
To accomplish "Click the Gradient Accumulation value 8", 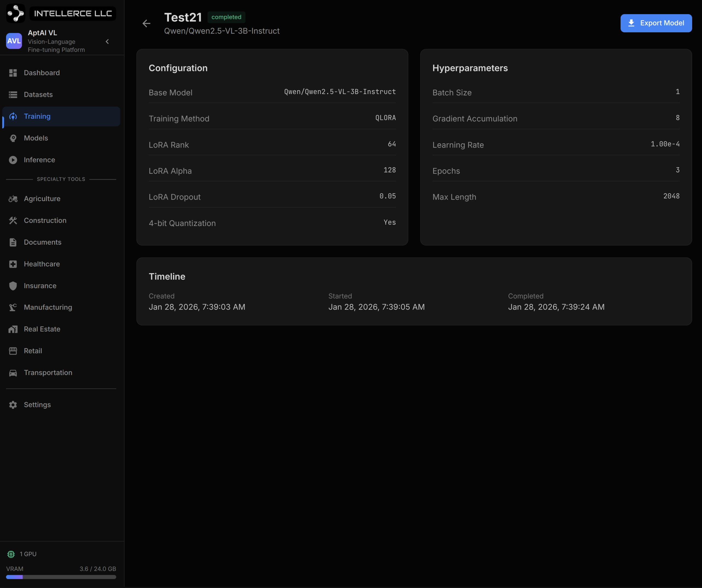I will pos(678,118).
